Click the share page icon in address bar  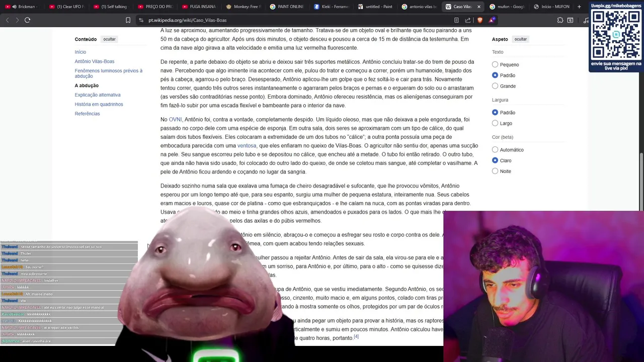(x=468, y=20)
